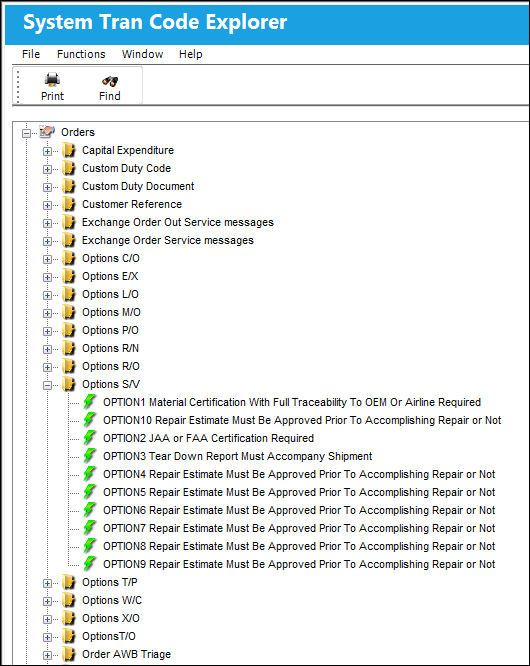530x666 pixels.
Task: Click the OPTION10 green lightning icon
Action: tap(90, 420)
